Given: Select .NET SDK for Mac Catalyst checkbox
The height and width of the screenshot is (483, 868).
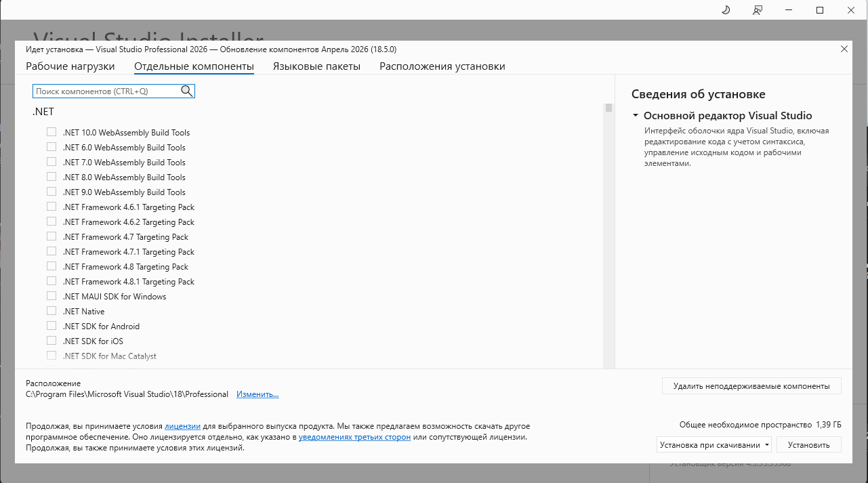Looking at the screenshot, I should coord(51,356).
